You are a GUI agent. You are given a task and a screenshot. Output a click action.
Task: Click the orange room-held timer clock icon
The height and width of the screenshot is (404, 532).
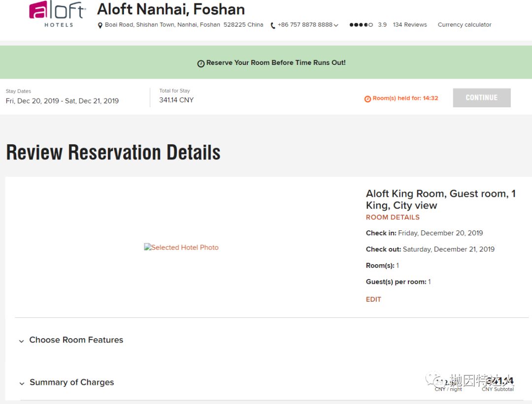367,99
